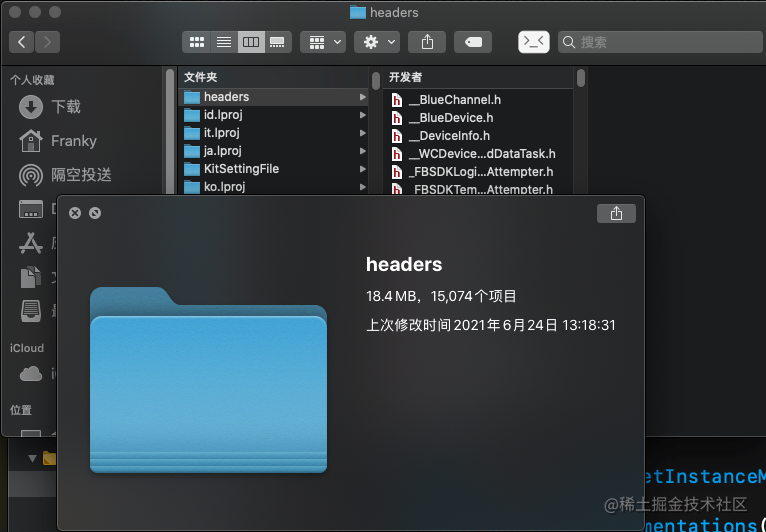
Task: Click the header file icon of __DeviceInfo.h
Action: [397, 136]
